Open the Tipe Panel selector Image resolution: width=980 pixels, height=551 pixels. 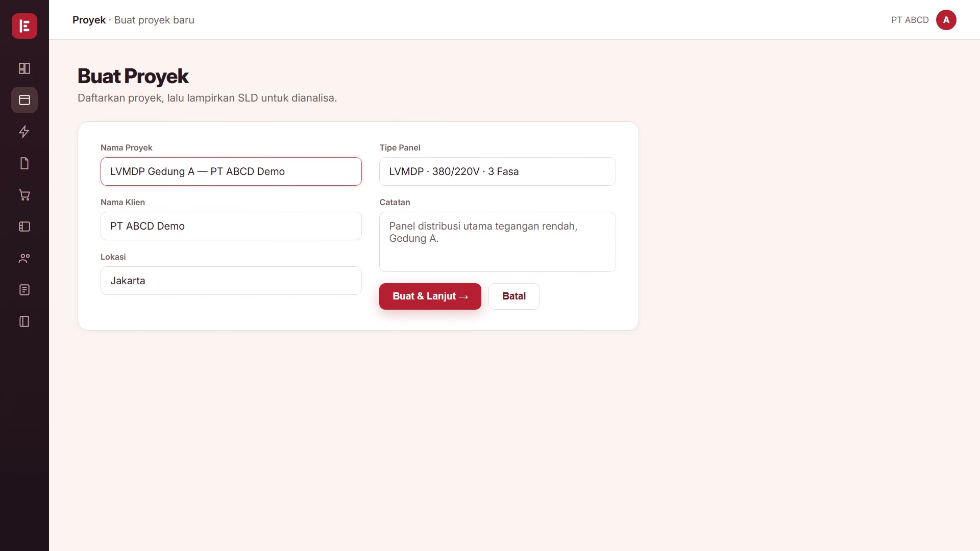tap(497, 171)
